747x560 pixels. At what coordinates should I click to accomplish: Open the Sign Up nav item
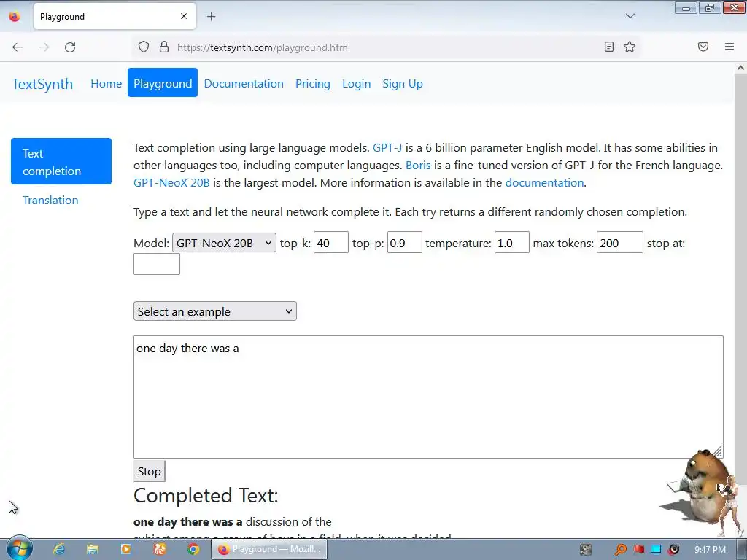pos(403,83)
